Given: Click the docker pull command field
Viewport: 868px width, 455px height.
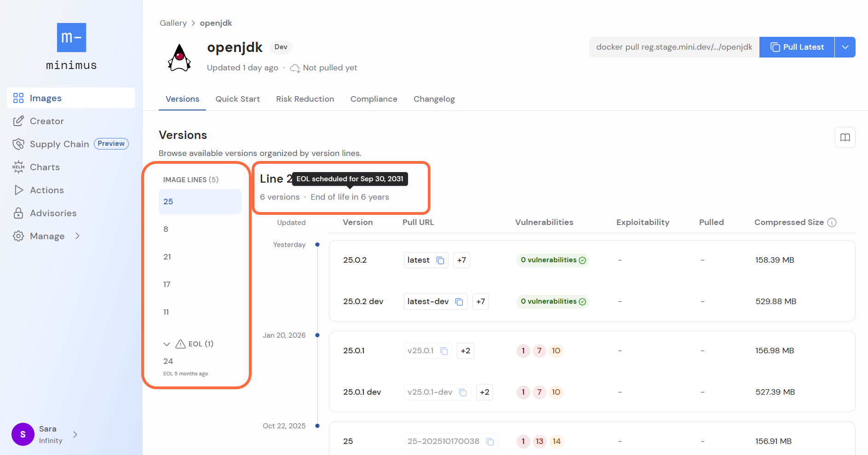Looking at the screenshot, I should (x=674, y=47).
